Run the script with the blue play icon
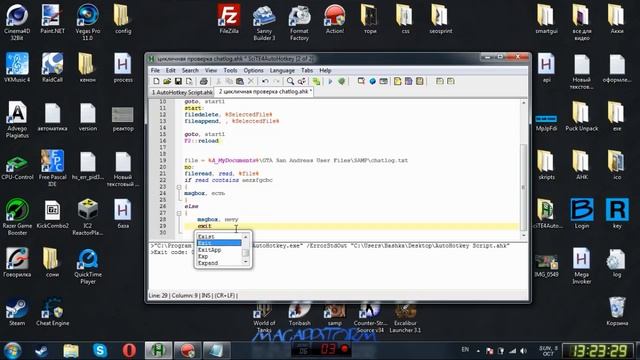Image resolution: width=640 pixels, height=360 pixels. [x=330, y=81]
